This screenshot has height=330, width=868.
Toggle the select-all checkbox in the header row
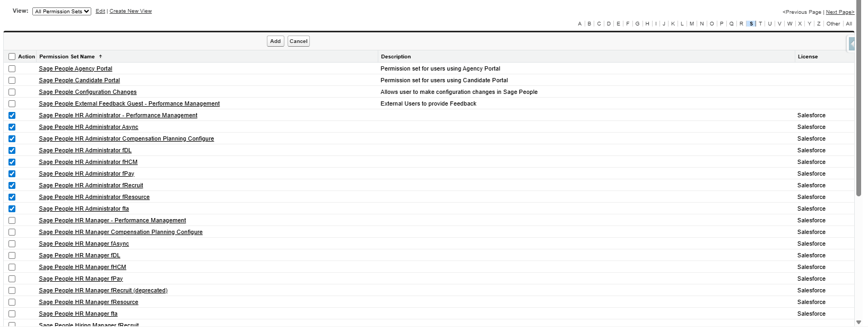pyautogui.click(x=12, y=56)
